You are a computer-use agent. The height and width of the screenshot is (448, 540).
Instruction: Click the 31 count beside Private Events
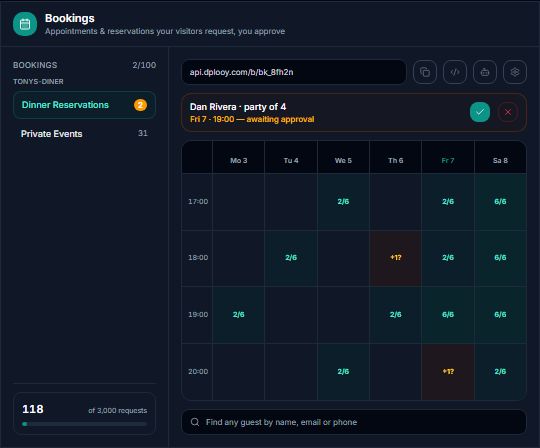click(143, 133)
